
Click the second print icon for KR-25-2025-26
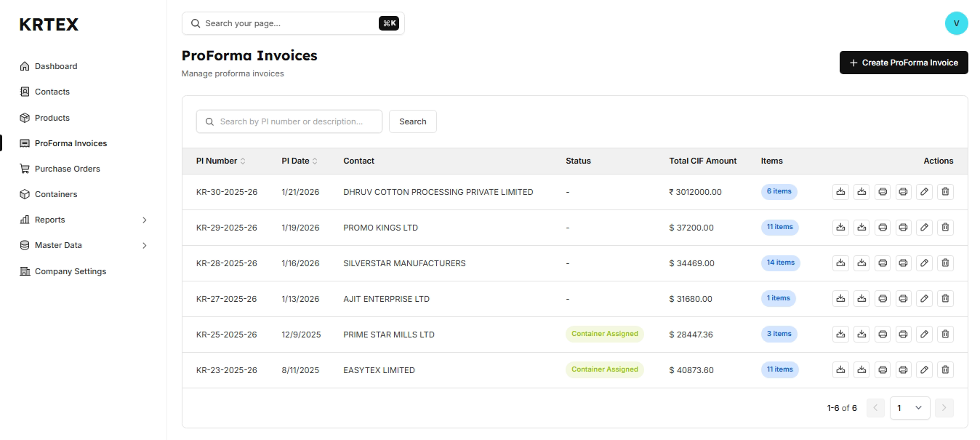pos(903,335)
